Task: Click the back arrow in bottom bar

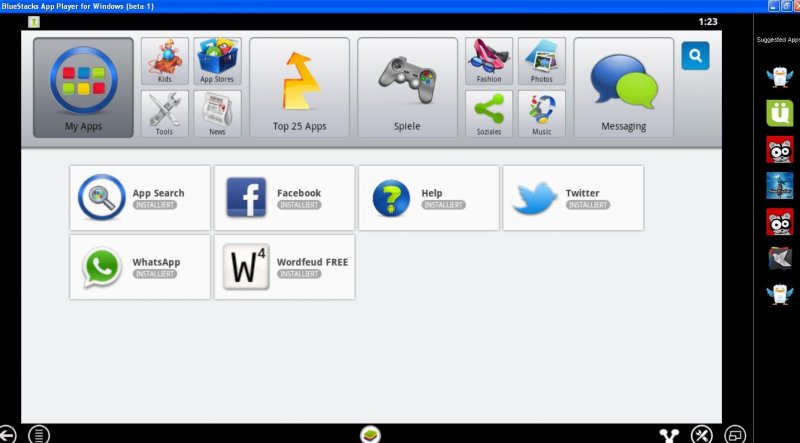Action: point(7,435)
